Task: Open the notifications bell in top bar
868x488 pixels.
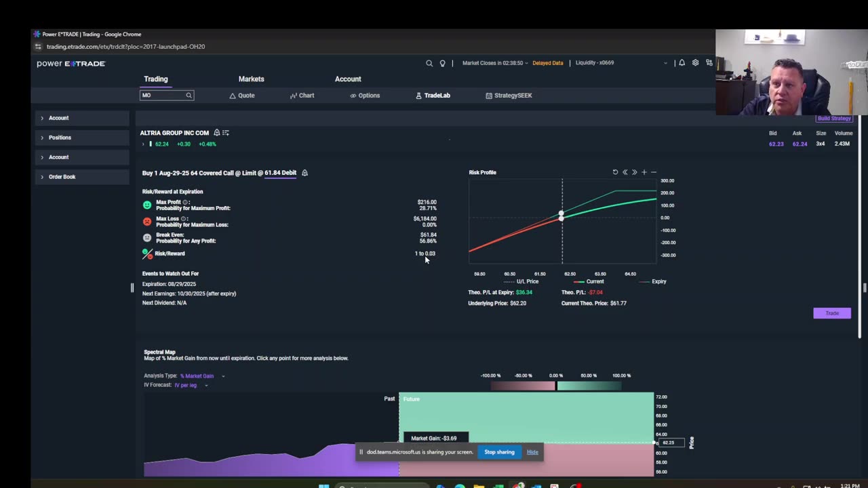Action: pyautogui.click(x=682, y=62)
